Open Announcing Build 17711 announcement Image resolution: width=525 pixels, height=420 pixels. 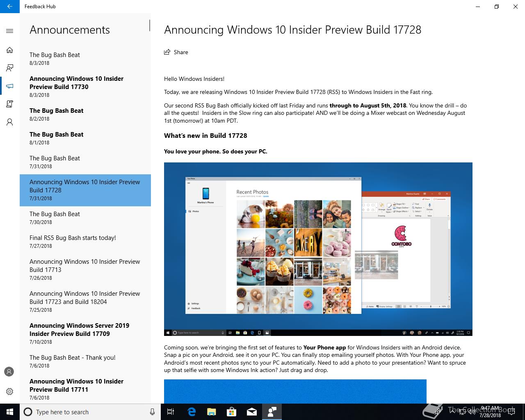click(85, 388)
